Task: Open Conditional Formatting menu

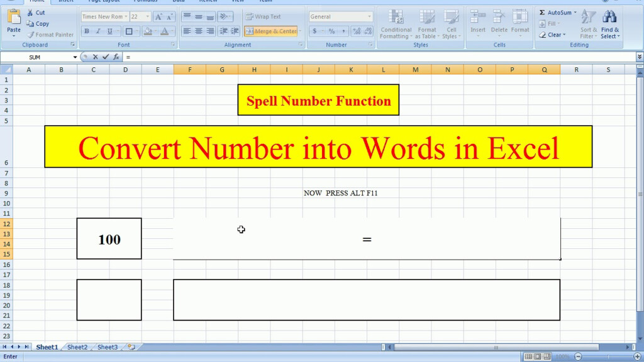Action: pos(396,25)
